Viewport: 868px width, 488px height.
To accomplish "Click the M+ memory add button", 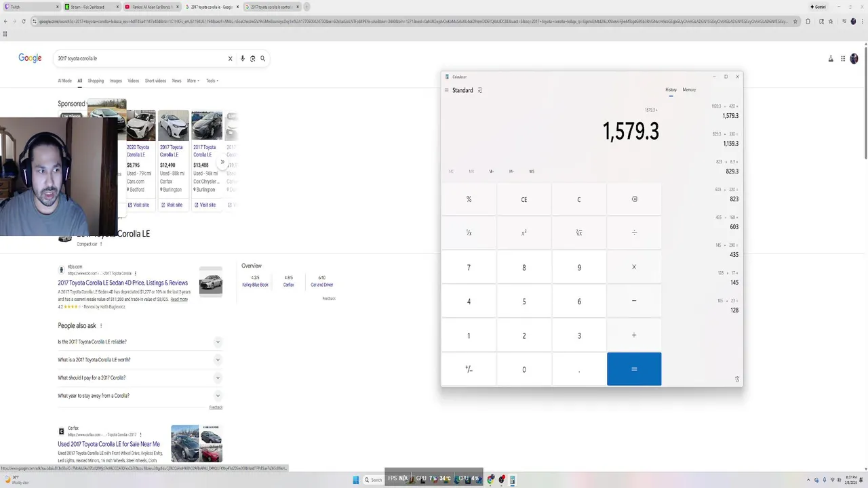I will tap(492, 171).
